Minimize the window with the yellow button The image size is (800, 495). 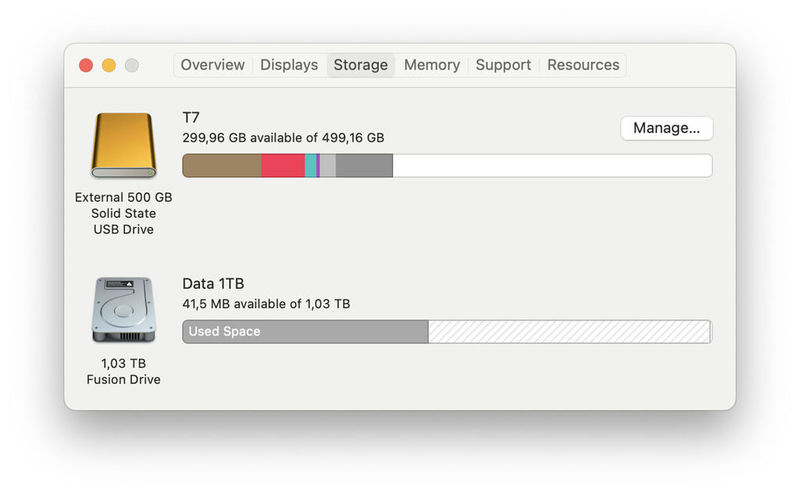[109, 65]
